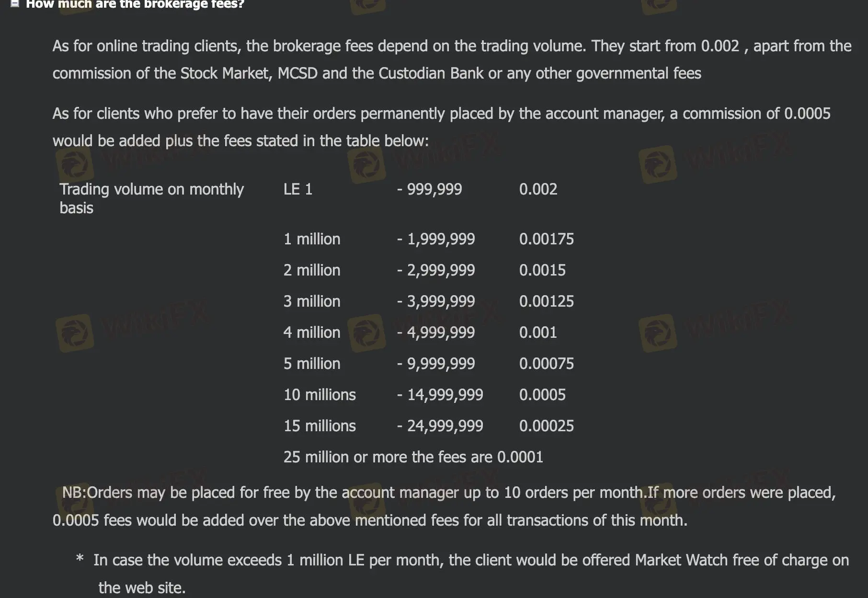Click the "4 million" row label

pyautogui.click(x=312, y=333)
